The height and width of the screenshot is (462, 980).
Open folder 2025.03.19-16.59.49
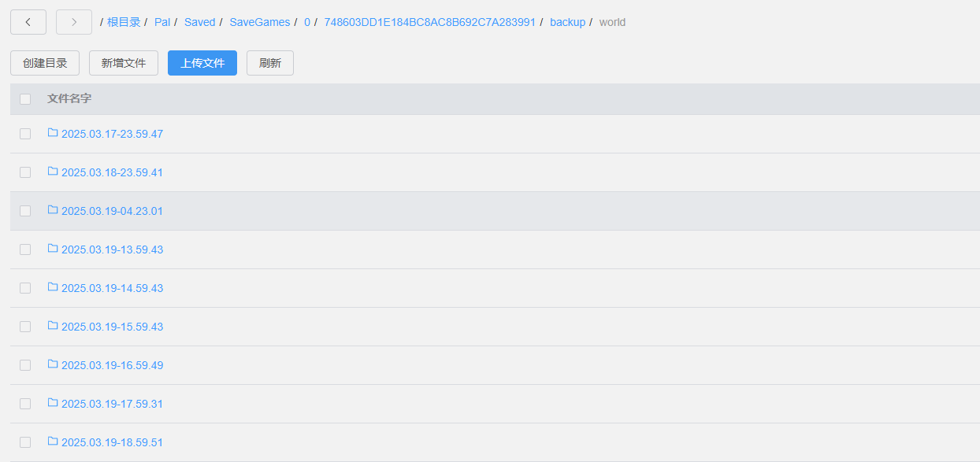point(112,365)
